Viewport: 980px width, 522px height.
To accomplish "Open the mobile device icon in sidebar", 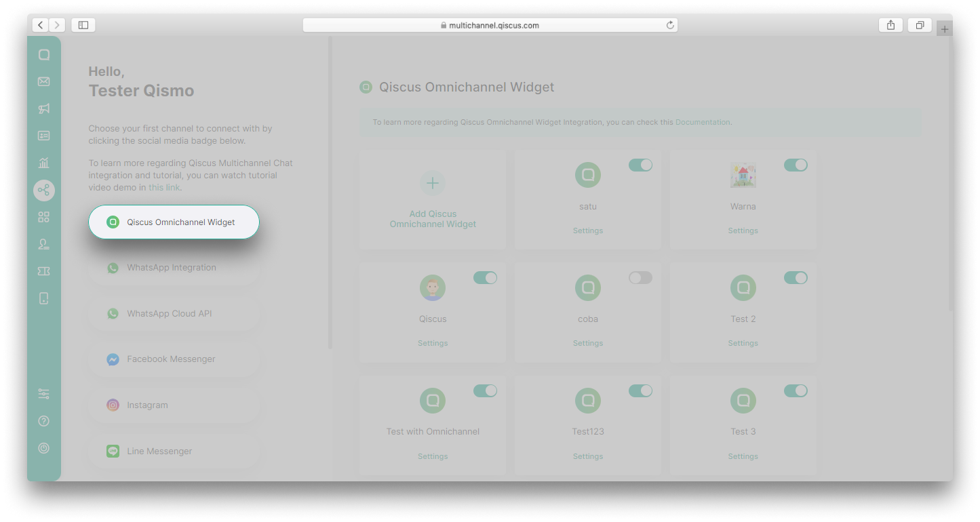I will click(x=44, y=298).
